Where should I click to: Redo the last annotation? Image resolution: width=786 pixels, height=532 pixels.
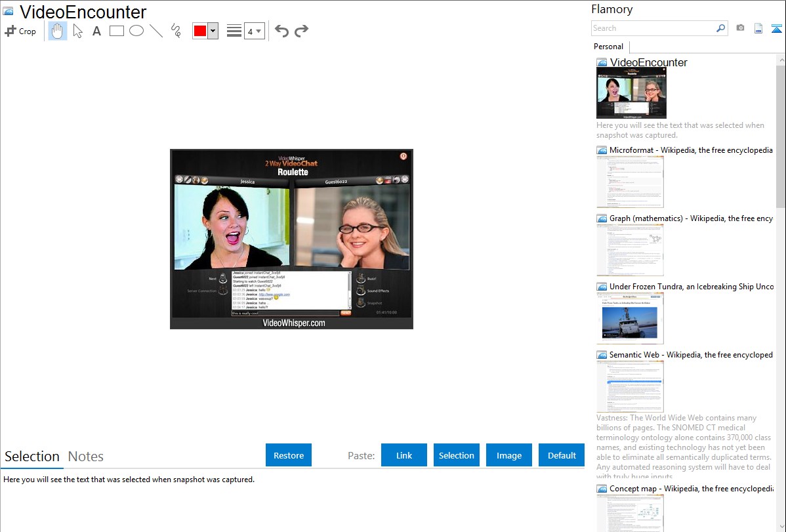(x=301, y=31)
